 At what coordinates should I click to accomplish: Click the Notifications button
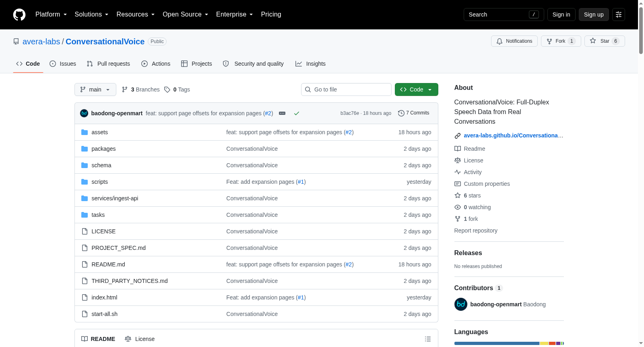[514, 41]
